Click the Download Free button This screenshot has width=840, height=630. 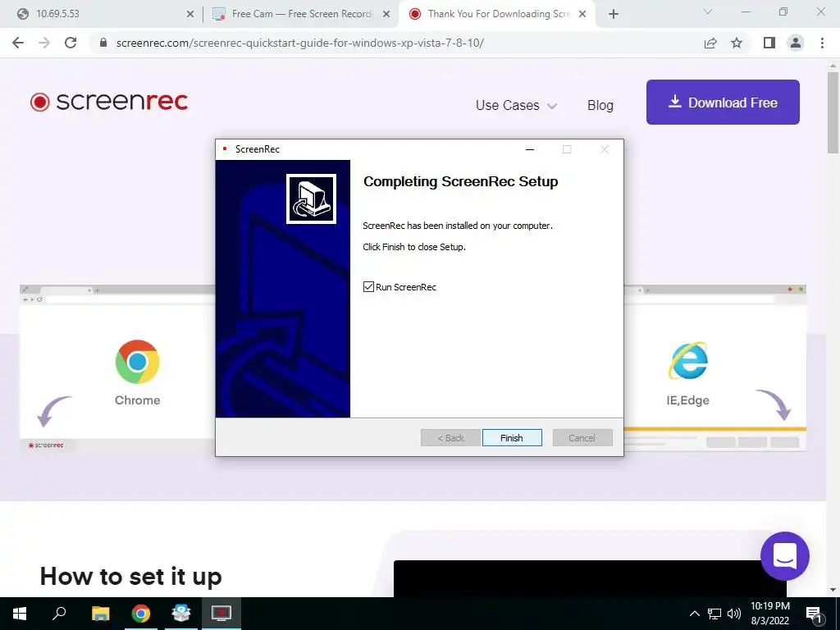[x=723, y=103]
